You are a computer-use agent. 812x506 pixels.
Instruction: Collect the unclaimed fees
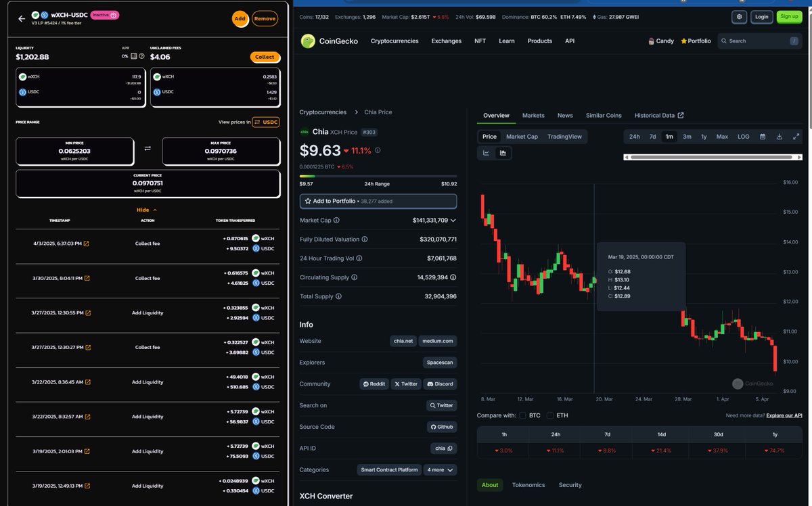(x=265, y=57)
